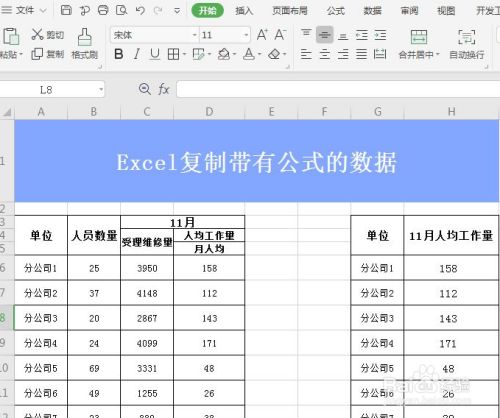Open Paste options dropdown arrow

pyautogui.click(x=21, y=54)
